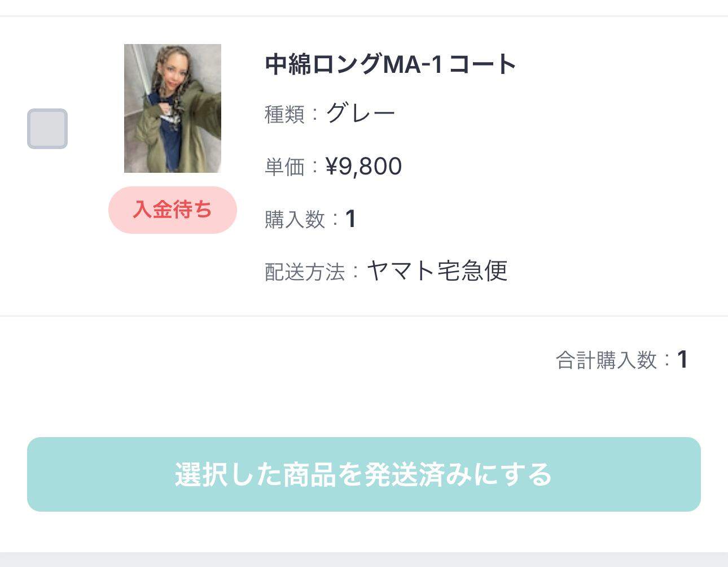Click the 合計購入数 label

[606, 360]
